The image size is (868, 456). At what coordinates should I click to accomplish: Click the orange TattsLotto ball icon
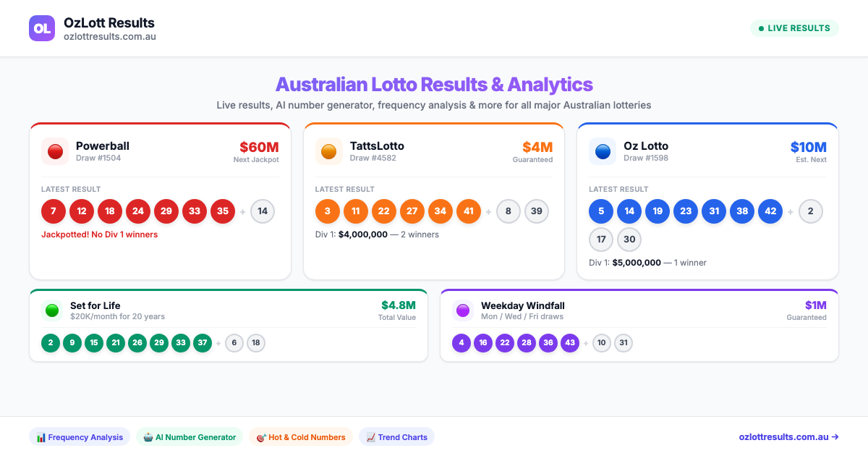coord(329,151)
